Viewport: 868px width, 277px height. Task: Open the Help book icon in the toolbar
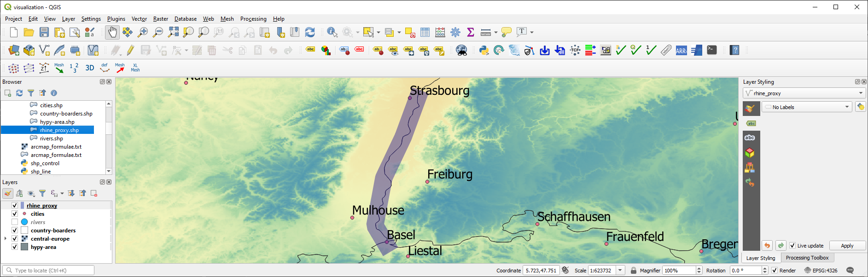pos(735,50)
